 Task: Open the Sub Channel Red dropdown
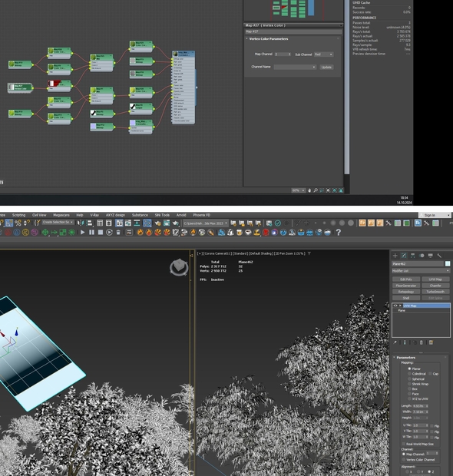pos(324,55)
